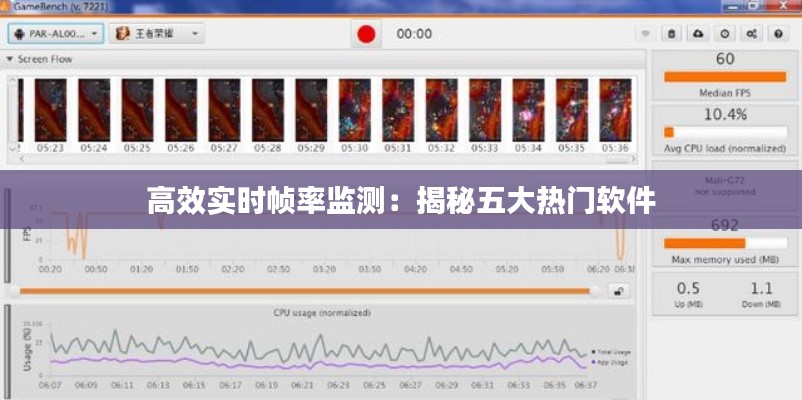Viewport: 802px width, 400px height.
Task: Select the screenshot thumbnail at 05:35
Action: click(x=572, y=110)
